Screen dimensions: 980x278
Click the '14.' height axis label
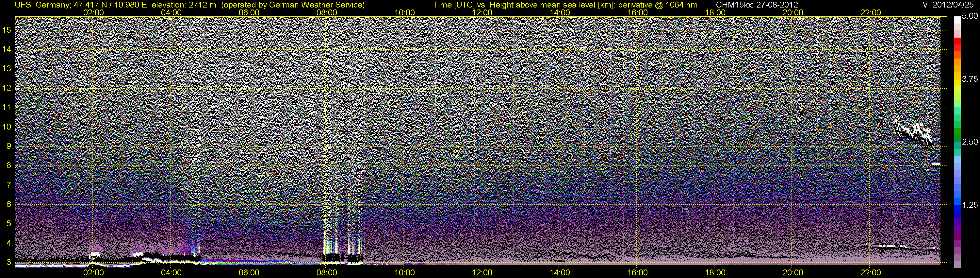tap(8, 49)
